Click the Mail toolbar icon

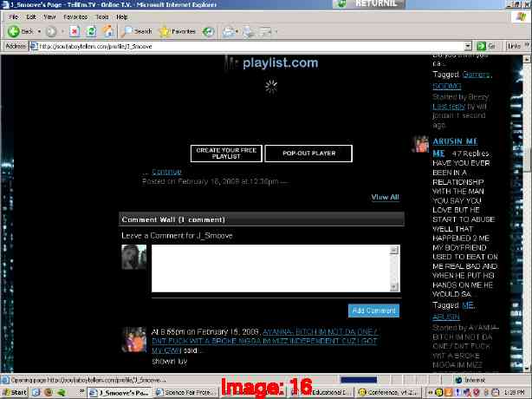[228, 31]
